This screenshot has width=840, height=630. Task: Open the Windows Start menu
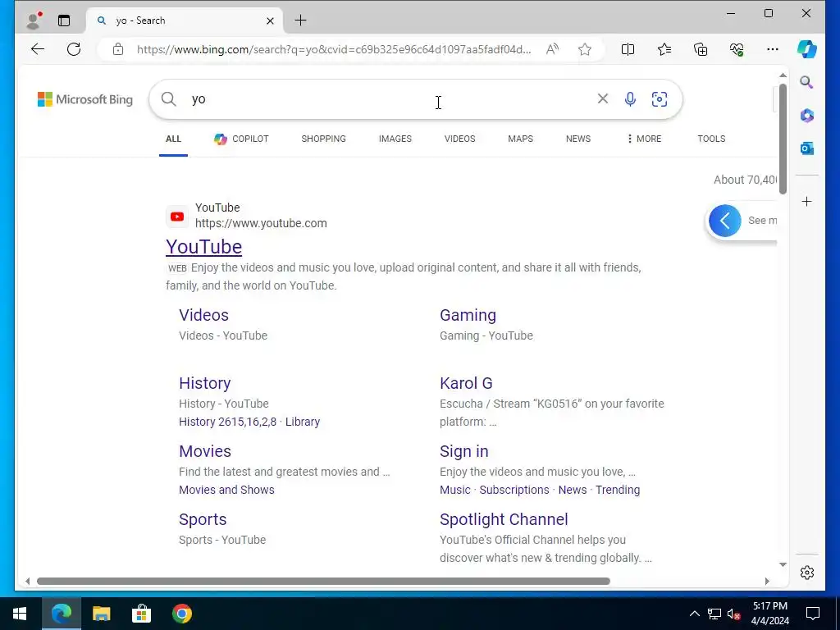coord(20,614)
